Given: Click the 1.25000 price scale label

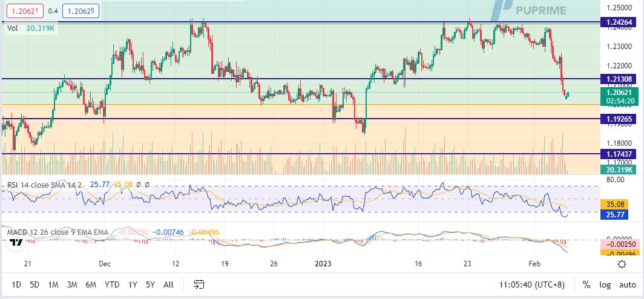Looking at the screenshot, I should [619, 8].
